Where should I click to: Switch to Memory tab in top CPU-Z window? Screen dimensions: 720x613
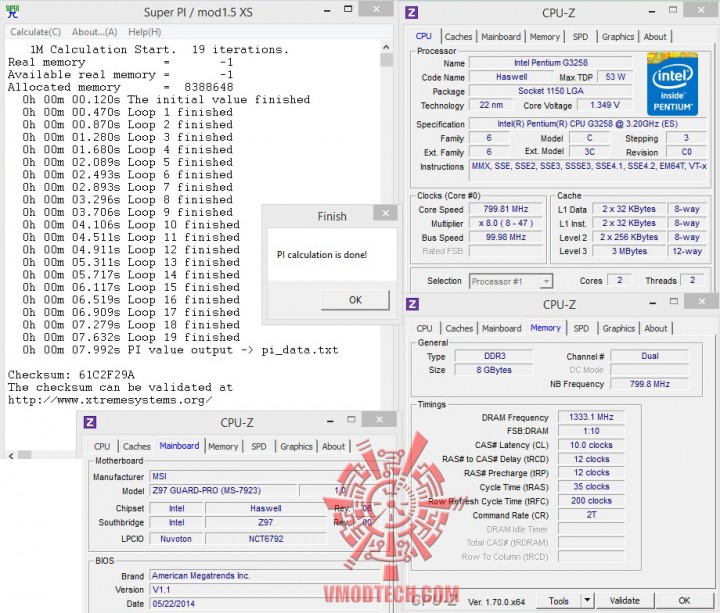click(x=545, y=37)
